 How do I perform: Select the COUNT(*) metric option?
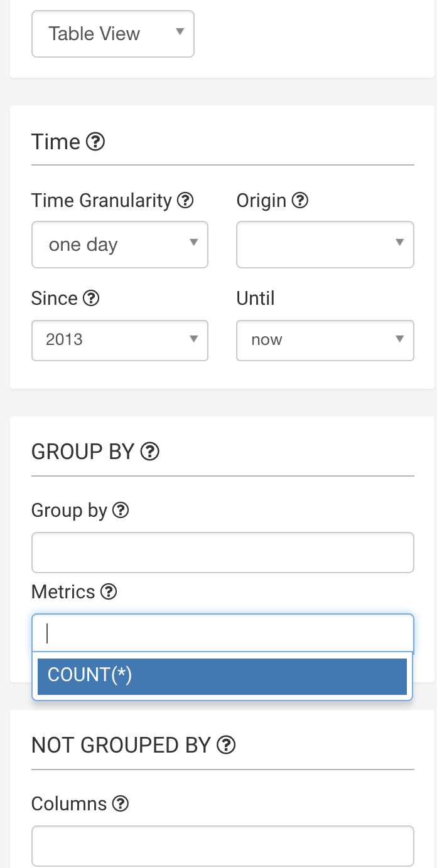click(222, 675)
